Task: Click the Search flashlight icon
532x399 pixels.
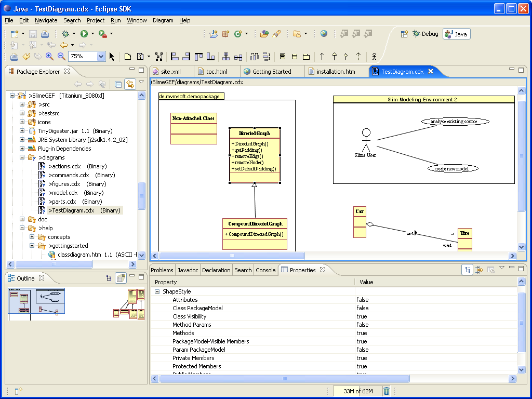Action: click(276, 34)
